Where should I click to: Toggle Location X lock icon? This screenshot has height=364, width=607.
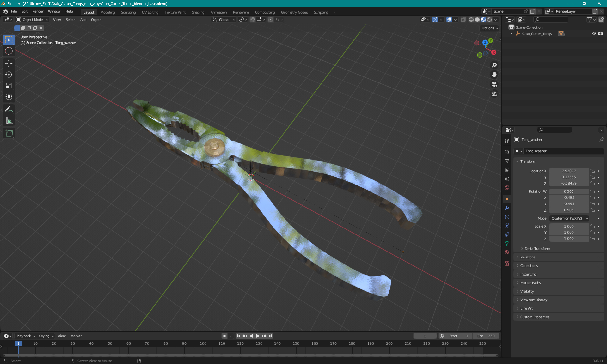593,171
